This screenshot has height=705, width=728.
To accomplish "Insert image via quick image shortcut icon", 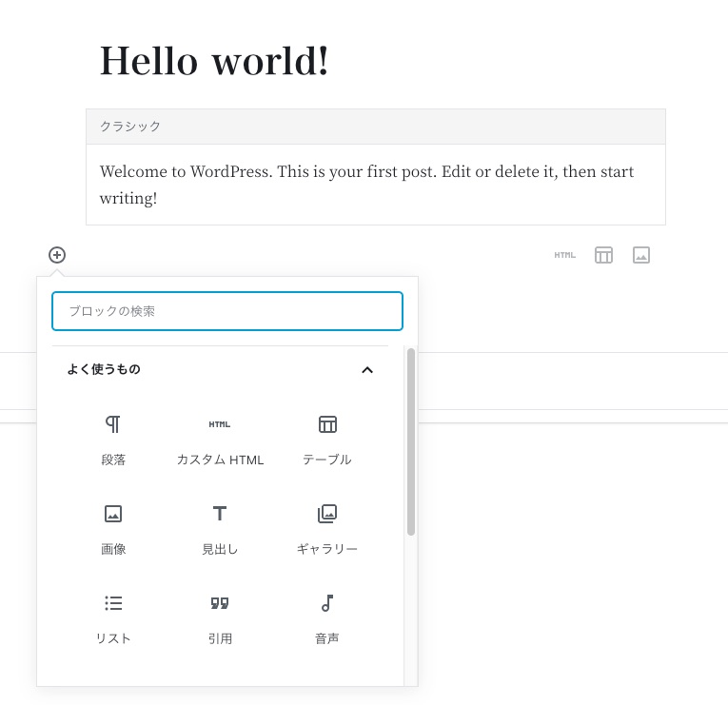I will click(x=641, y=255).
